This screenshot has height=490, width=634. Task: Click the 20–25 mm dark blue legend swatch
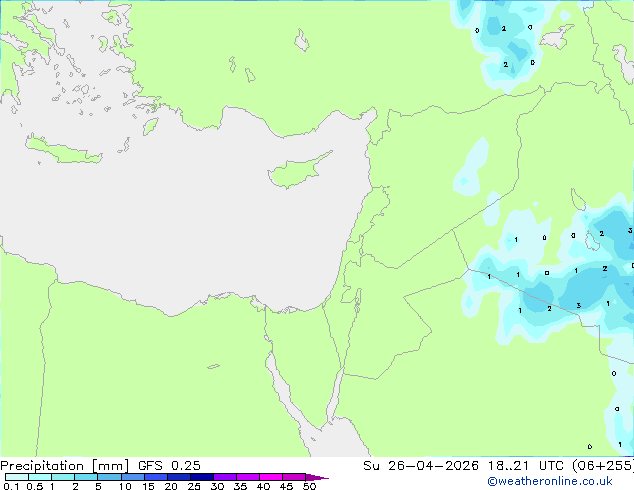pyautogui.click(x=178, y=477)
